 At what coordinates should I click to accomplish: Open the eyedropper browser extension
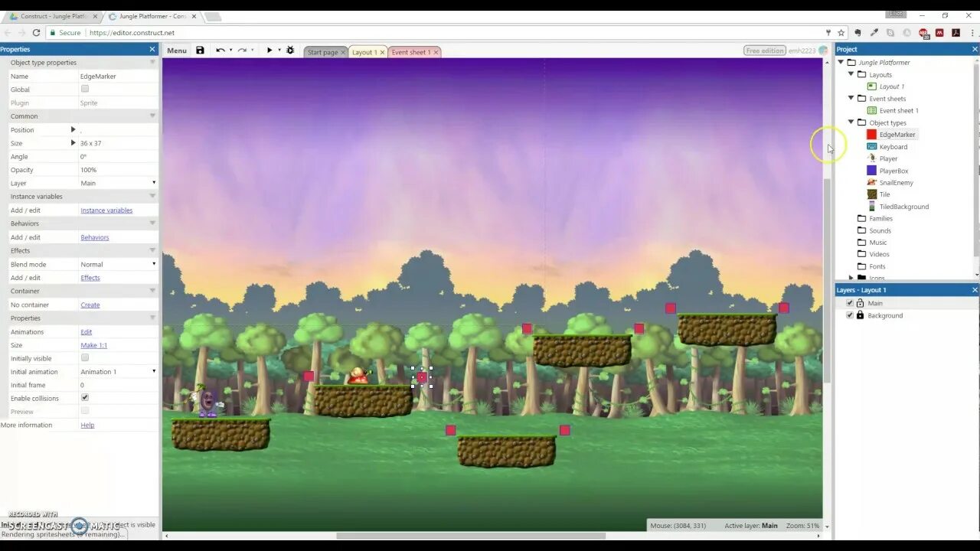pyautogui.click(x=874, y=33)
